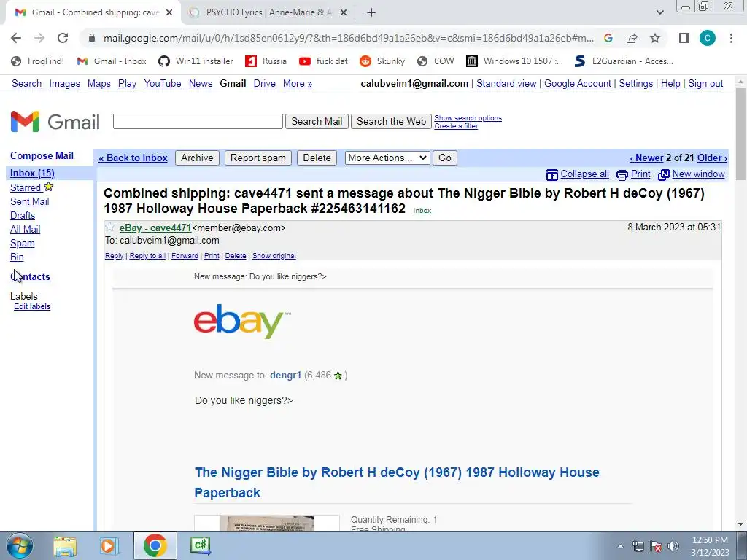Star this message from eBay
The image size is (747, 560).
109,227
